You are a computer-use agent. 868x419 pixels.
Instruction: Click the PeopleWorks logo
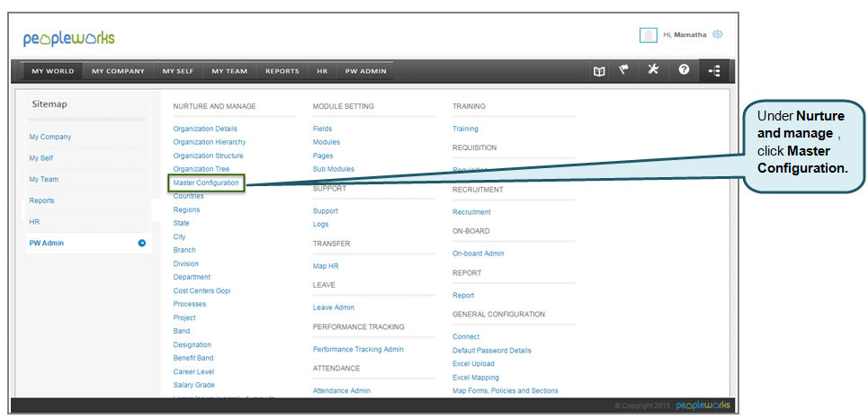click(69, 39)
